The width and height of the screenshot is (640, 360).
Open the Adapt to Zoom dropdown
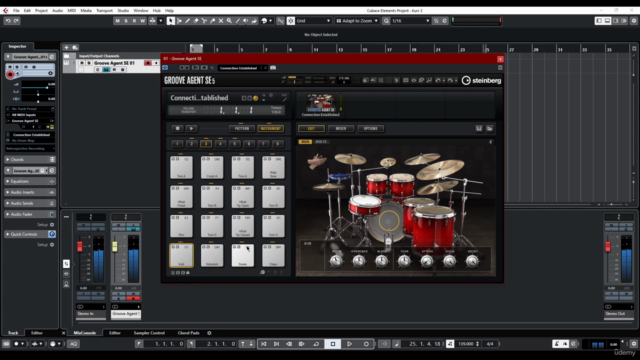point(357,21)
